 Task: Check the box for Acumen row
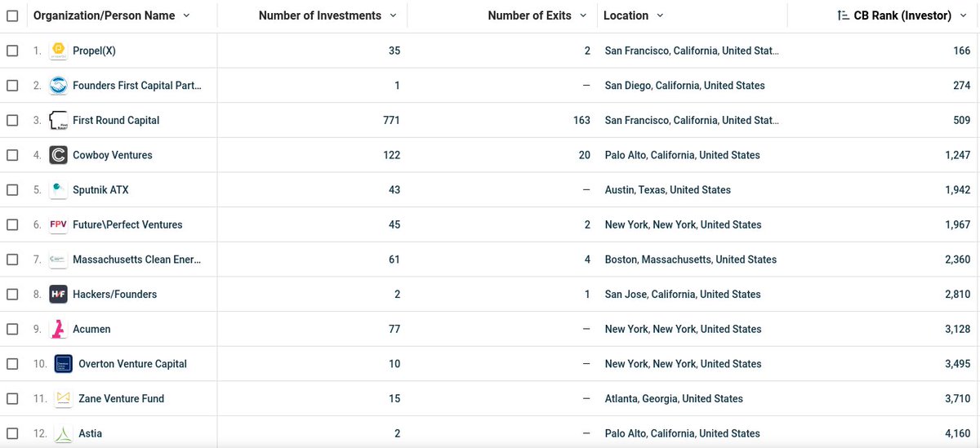(x=12, y=329)
